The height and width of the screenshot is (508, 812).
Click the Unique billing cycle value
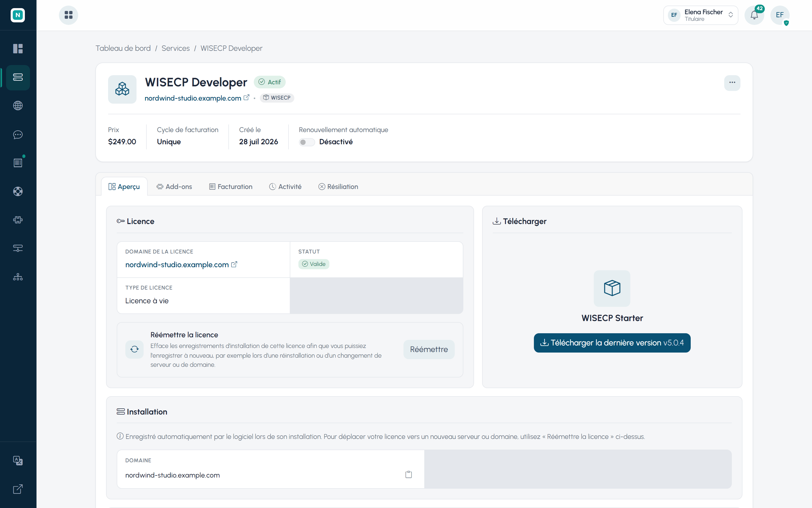coord(169,142)
